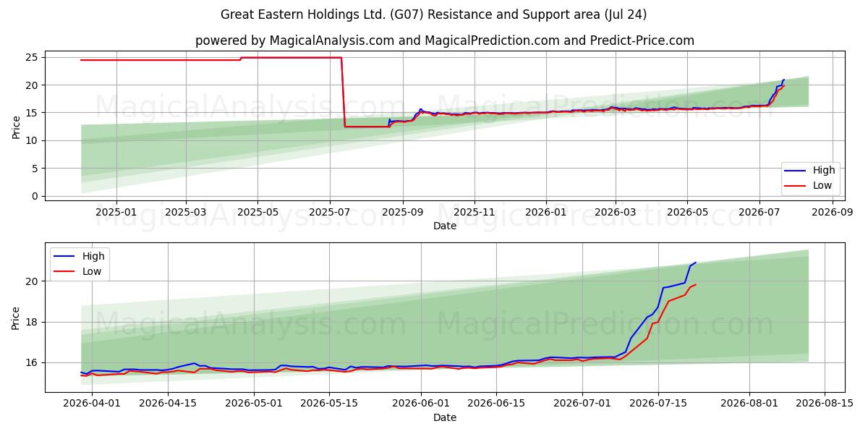Click the 2025-05 tick label on the top chart
Image resolution: width=868 pixels, height=434 pixels.
click(258, 212)
